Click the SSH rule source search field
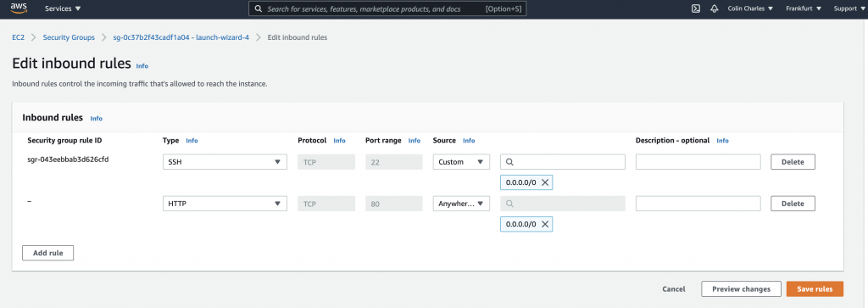Screen dimensions: 868x308 click(563, 162)
